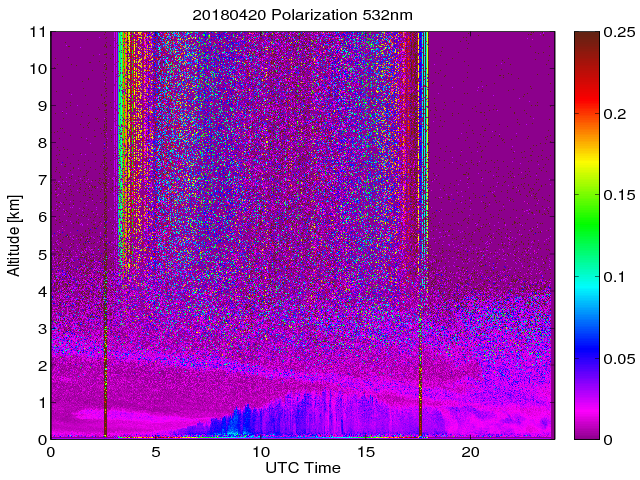Select the "UTC Time" x-axis label
The width and height of the screenshot is (640, 480).
tap(301, 468)
